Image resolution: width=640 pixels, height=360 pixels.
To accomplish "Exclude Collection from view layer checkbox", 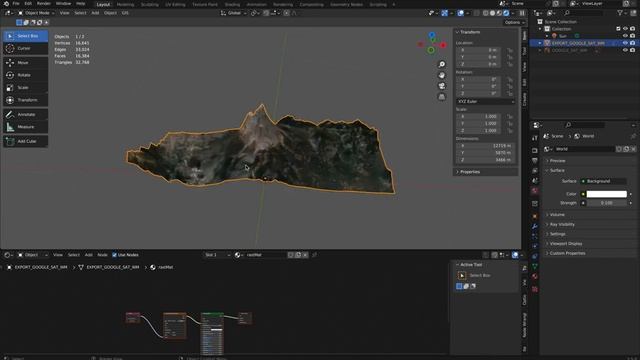I will point(618,29).
